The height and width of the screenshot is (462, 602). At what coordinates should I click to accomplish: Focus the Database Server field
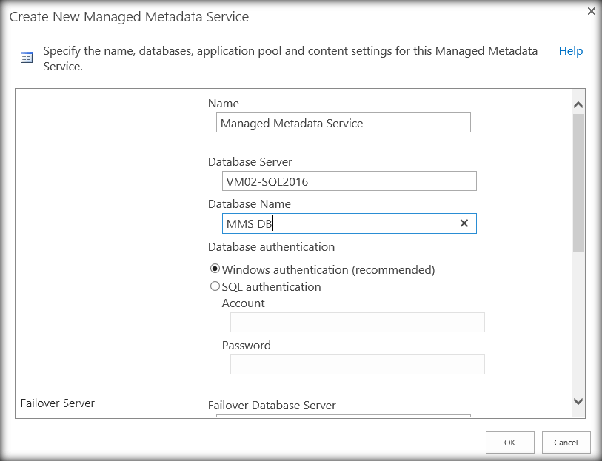pyautogui.click(x=346, y=181)
